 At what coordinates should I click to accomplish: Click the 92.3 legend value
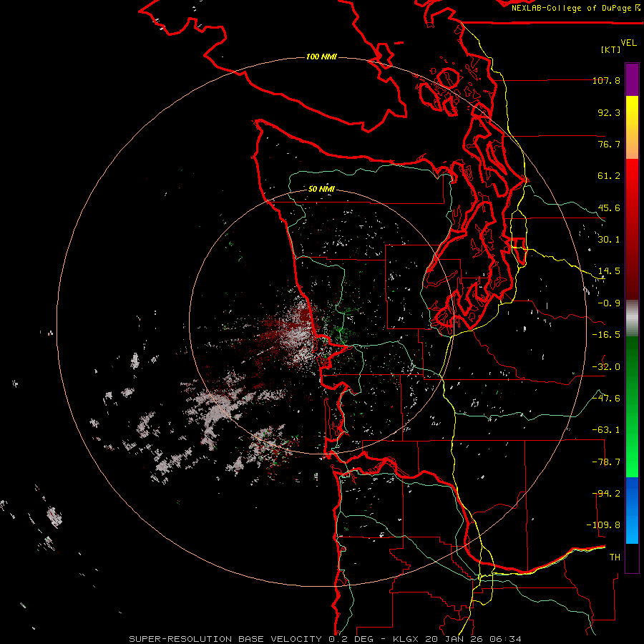pos(609,112)
